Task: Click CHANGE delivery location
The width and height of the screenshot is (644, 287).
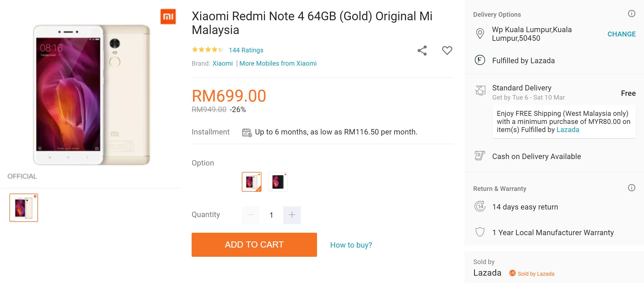Action: [x=621, y=34]
